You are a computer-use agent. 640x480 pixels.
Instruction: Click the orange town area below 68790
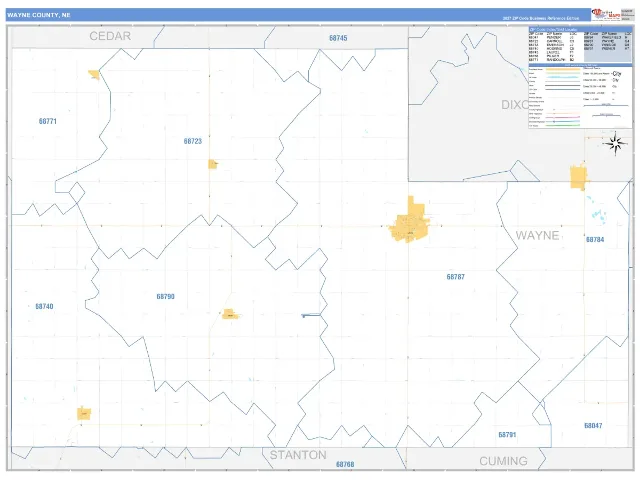(x=230, y=314)
